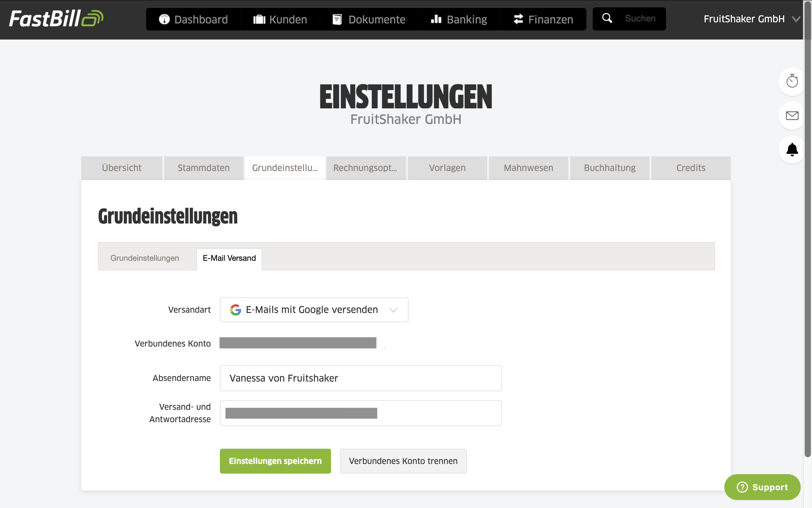
Task: Switch to the Übersicht tab
Action: coord(122,168)
